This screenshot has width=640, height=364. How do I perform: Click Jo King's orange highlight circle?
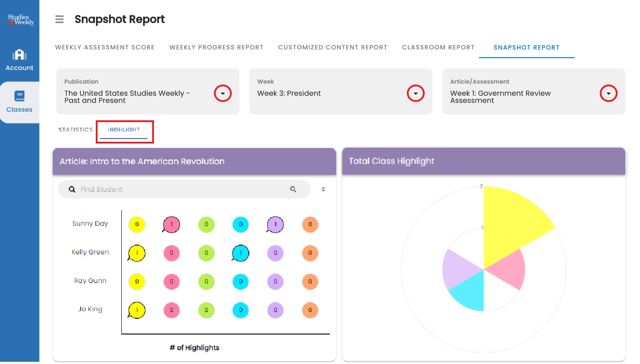click(310, 310)
